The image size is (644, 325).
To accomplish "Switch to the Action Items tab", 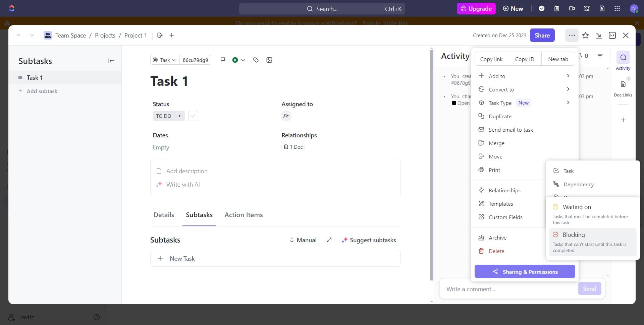I will pos(244,215).
